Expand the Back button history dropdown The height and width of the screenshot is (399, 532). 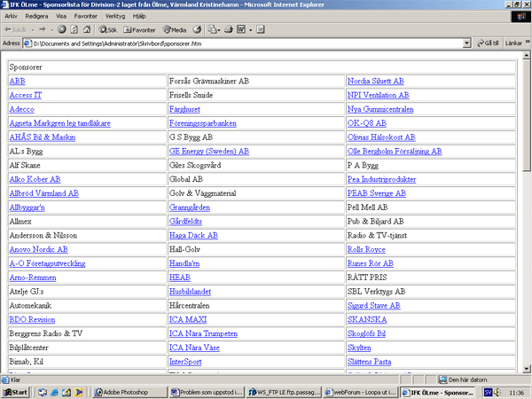click(33, 30)
